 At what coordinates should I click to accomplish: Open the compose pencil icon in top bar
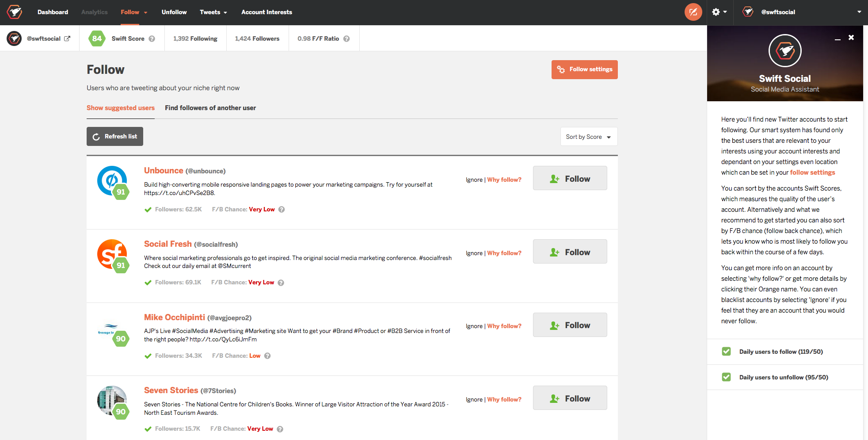693,12
